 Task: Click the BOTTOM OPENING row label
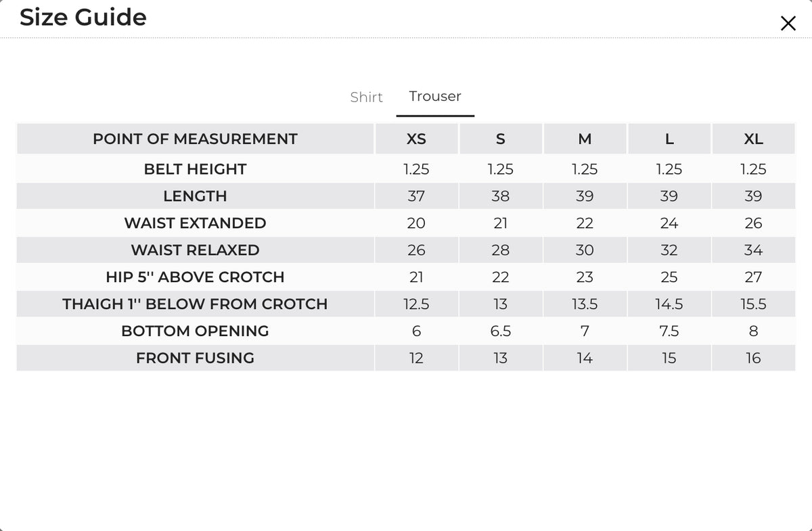tap(195, 331)
